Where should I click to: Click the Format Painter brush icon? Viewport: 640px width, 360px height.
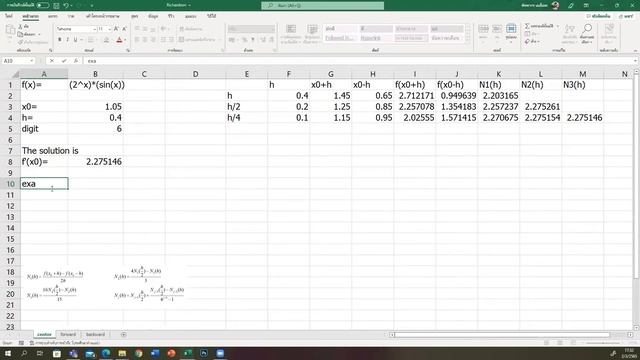pos(21,42)
